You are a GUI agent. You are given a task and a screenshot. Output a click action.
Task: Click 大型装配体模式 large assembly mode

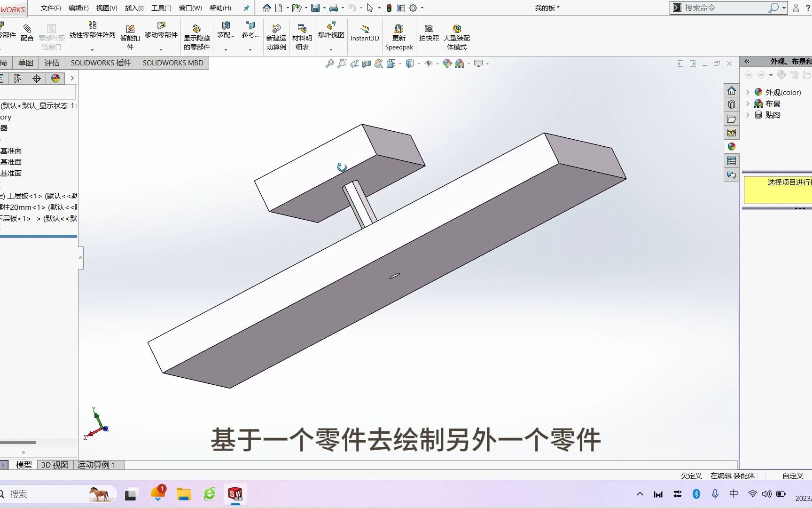tap(457, 38)
